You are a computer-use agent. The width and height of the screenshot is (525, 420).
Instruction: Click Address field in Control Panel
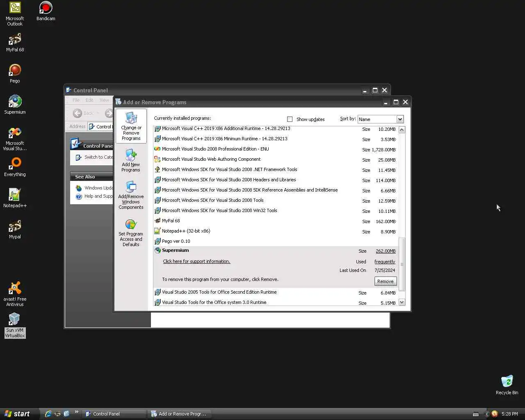tap(100, 126)
